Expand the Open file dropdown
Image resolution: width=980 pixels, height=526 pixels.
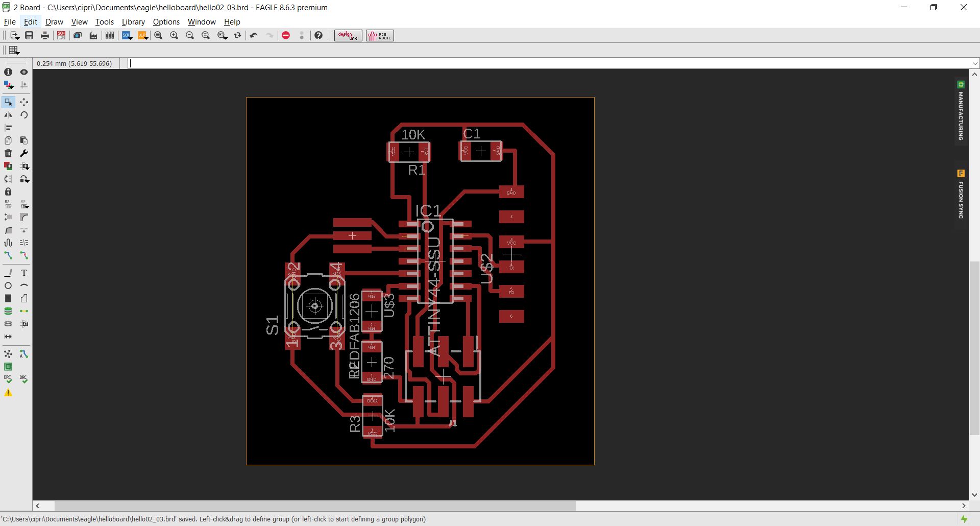[x=14, y=35]
